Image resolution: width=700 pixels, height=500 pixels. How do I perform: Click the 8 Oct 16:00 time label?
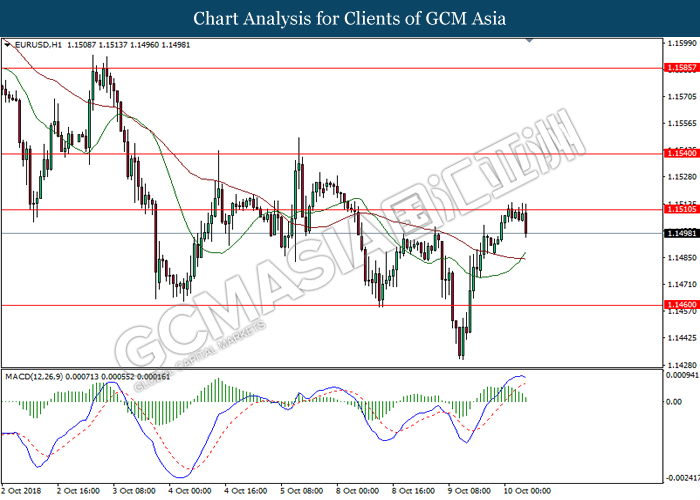[x=413, y=491]
